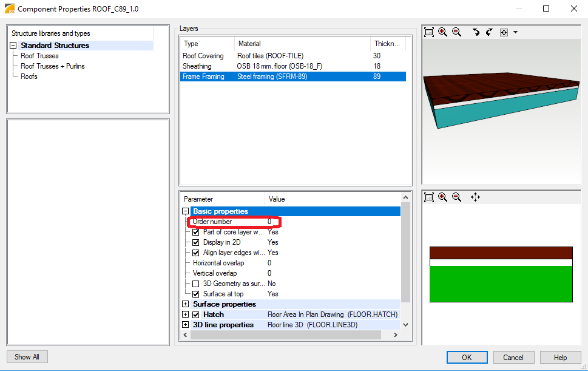
Task: Zoom in on the 2D section preview
Action: 443,197
